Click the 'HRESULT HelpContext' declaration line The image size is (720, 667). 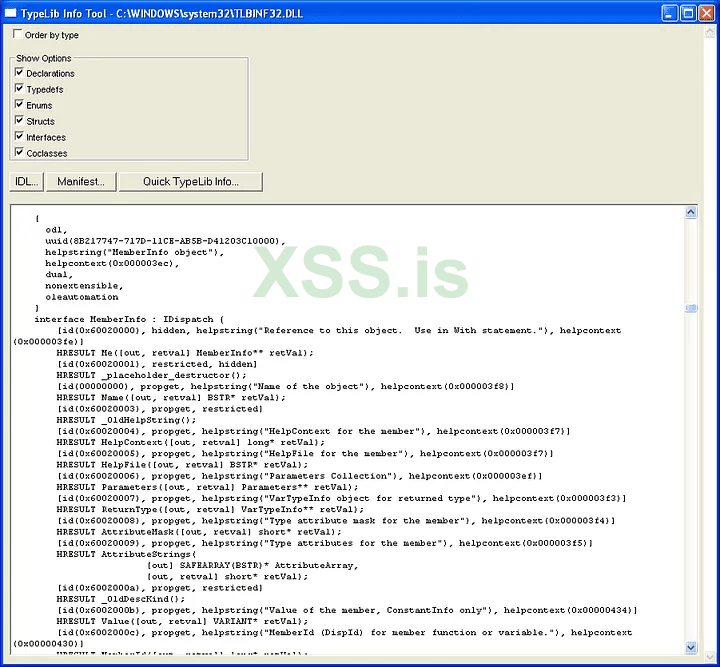point(191,443)
